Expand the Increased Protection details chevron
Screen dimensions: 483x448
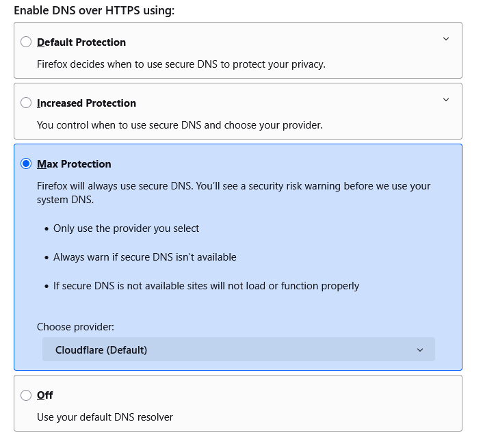(446, 100)
